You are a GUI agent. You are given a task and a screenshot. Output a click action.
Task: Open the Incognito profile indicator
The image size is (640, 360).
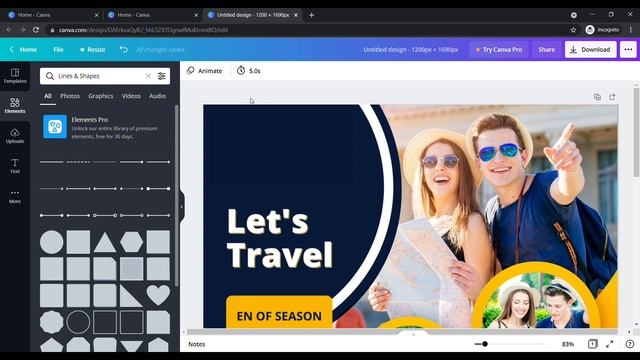click(602, 30)
